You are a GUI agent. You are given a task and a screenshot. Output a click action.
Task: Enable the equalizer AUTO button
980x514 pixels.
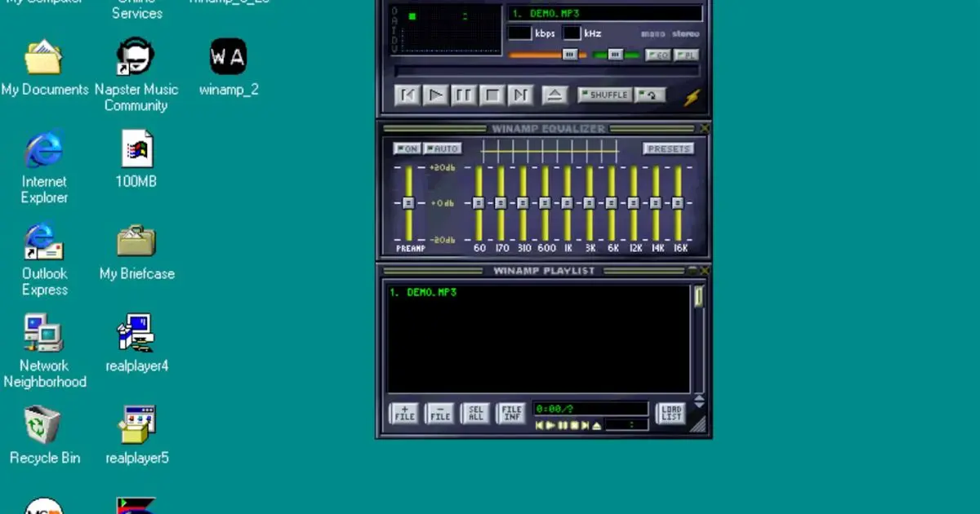tap(443, 148)
